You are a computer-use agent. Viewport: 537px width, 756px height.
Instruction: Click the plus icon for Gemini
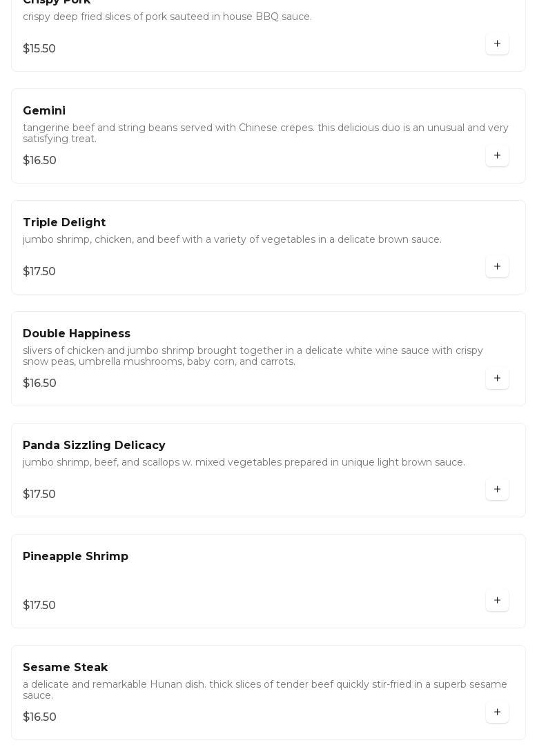(497, 156)
